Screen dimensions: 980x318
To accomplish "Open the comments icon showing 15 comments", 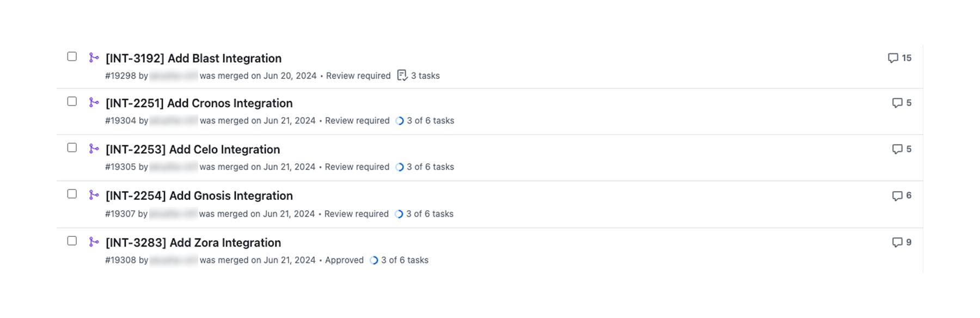I will [893, 58].
